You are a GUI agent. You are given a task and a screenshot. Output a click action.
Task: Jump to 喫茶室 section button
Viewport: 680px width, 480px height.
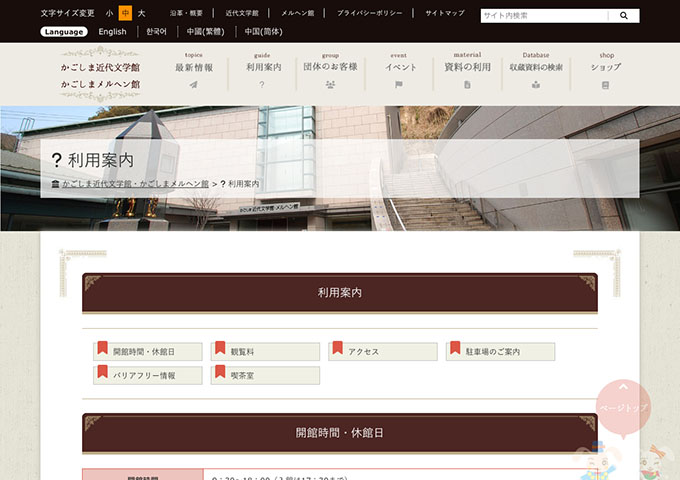click(265, 376)
